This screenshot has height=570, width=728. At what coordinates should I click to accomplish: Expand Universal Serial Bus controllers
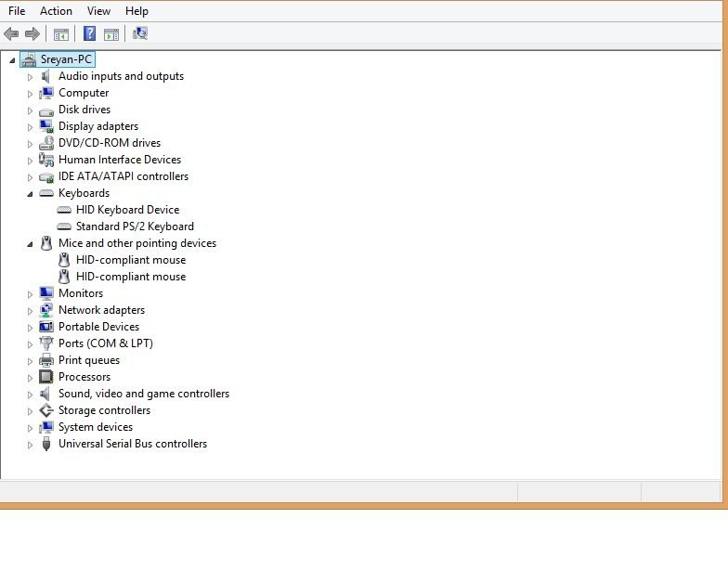30,444
